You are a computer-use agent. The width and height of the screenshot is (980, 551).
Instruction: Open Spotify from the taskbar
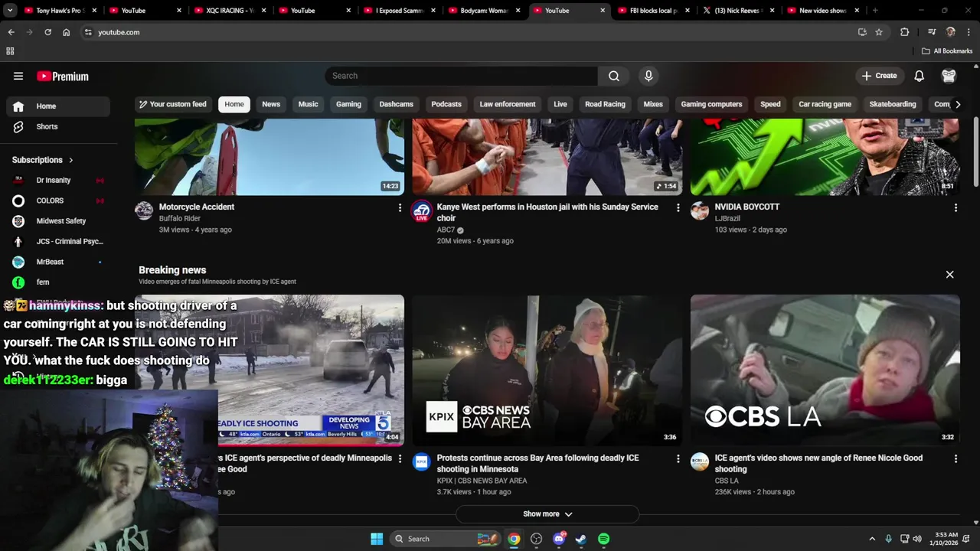pyautogui.click(x=603, y=539)
